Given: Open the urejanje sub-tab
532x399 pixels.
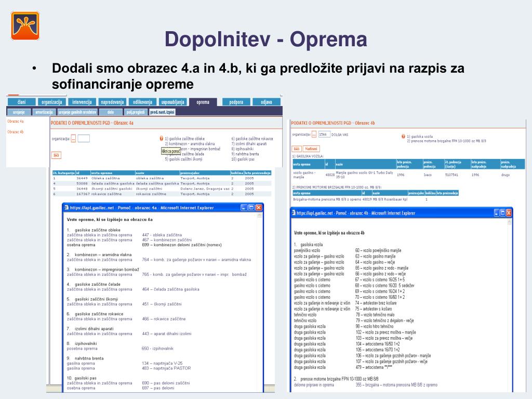Looking at the screenshot, I should (x=19, y=112).
